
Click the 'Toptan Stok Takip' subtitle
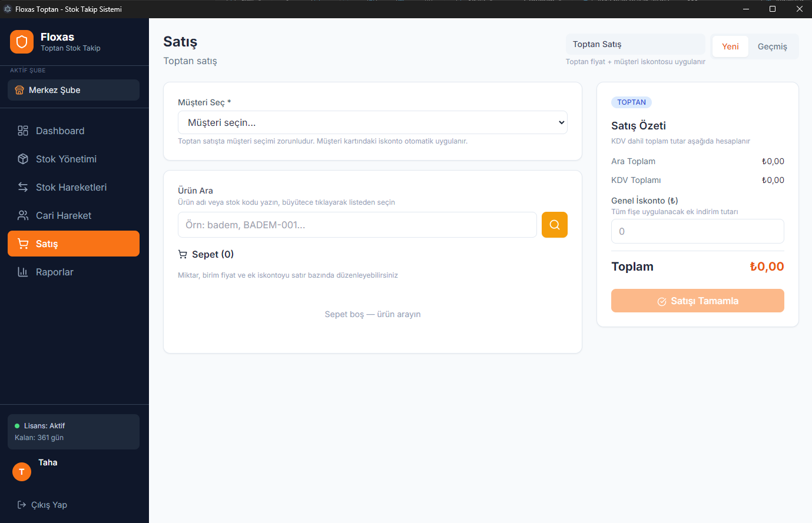coord(71,48)
